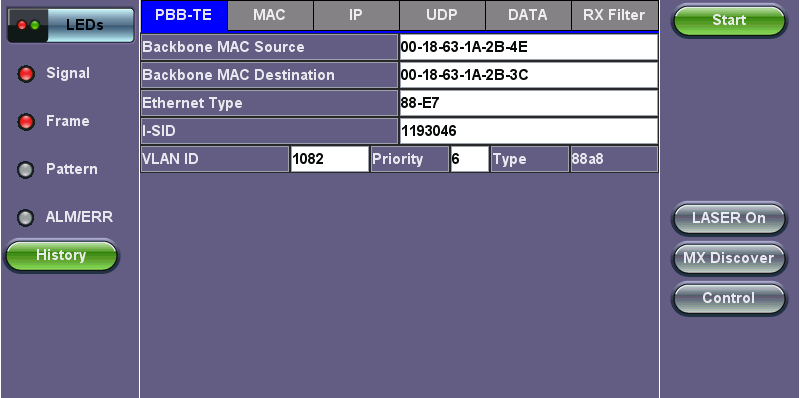
Task: Edit the Backbone MAC Source field
Action: [528, 47]
